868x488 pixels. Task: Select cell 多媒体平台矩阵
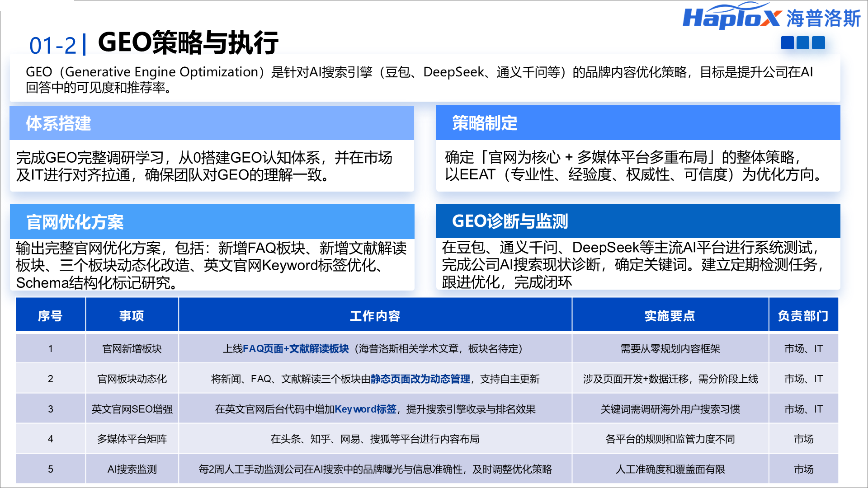coord(132,439)
